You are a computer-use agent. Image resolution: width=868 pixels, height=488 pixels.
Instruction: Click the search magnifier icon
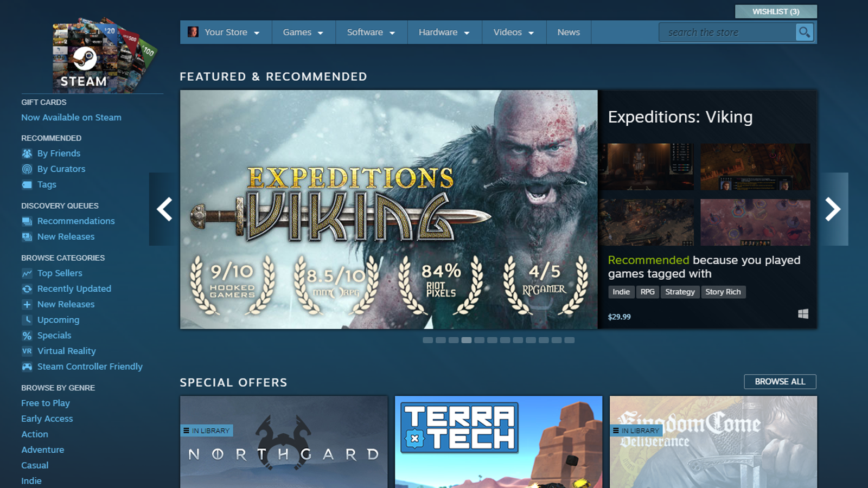coord(805,33)
